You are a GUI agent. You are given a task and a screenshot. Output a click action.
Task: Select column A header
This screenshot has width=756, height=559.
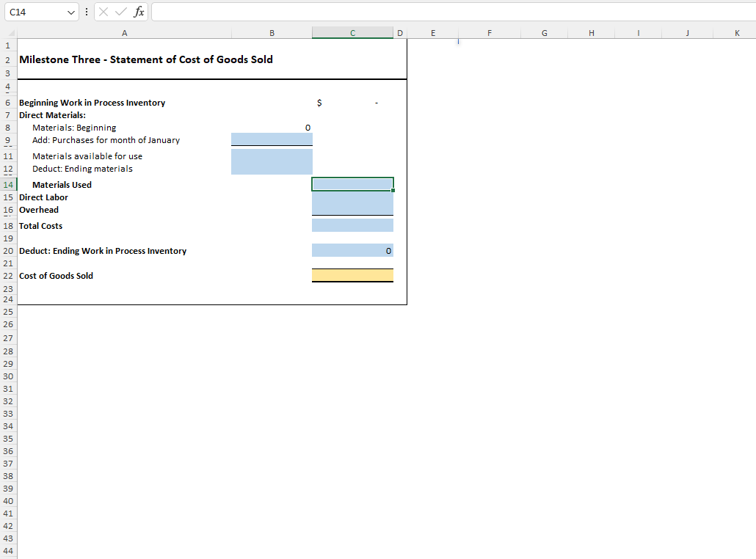pyautogui.click(x=124, y=33)
